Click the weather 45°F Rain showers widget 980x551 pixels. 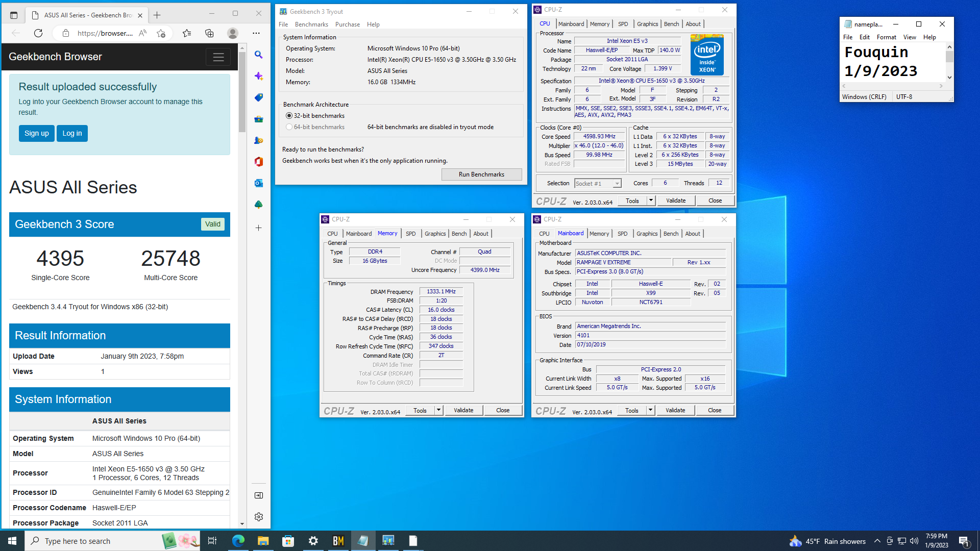point(827,541)
